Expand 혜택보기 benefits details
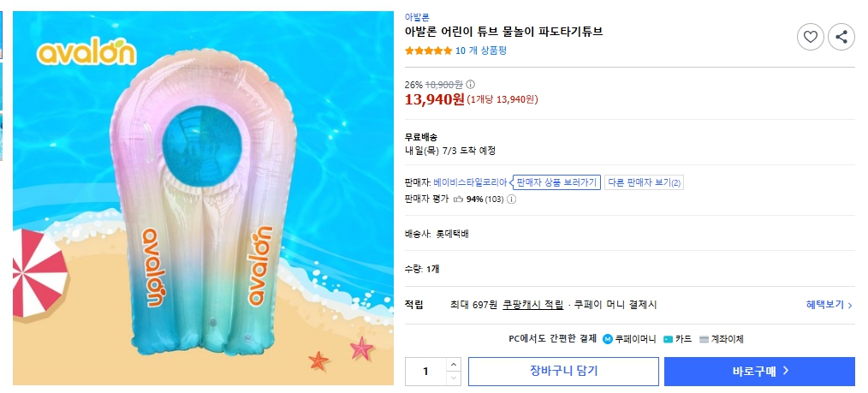This screenshot has height=393, width=868. click(829, 305)
